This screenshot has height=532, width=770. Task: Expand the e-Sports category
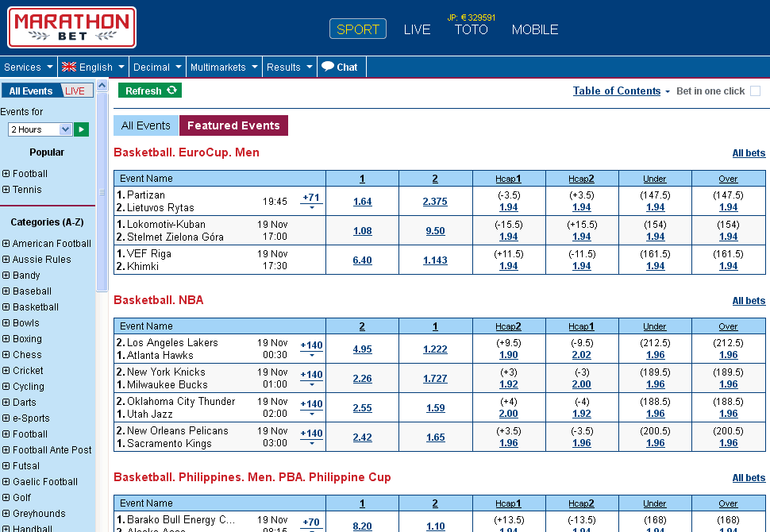(x=6, y=418)
